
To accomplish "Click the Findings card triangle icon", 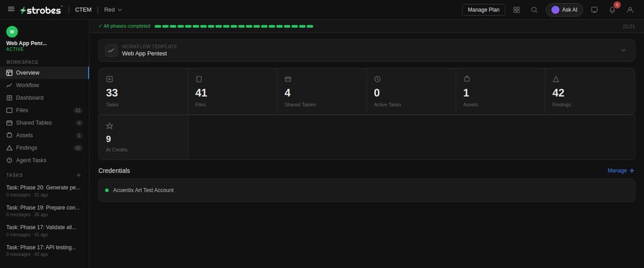I will (555, 79).
